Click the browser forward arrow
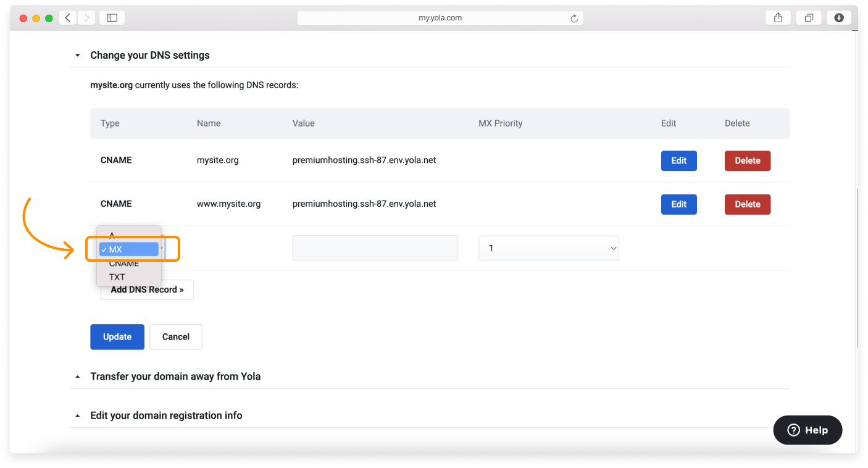The width and height of the screenshot is (868, 468). click(x=85, y=17)
